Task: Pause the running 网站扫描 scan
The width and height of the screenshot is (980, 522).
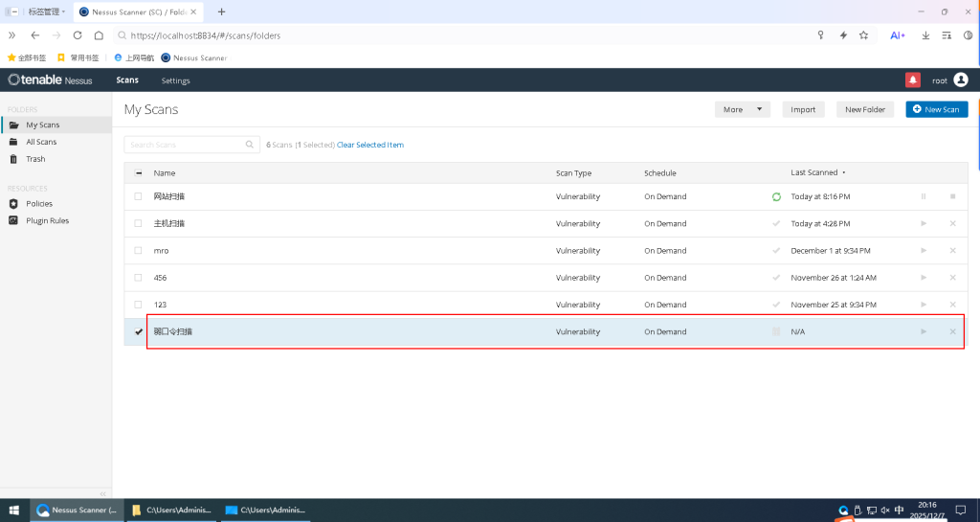Action: [924, 196]
